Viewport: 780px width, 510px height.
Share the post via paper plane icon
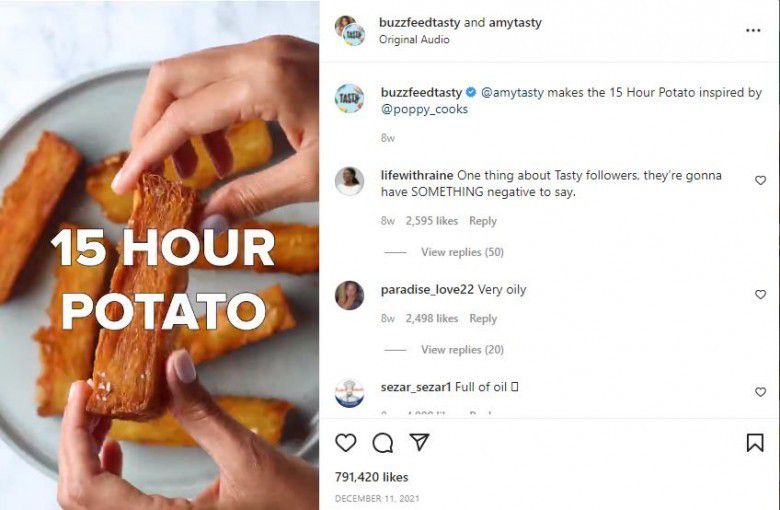(420, 442)
